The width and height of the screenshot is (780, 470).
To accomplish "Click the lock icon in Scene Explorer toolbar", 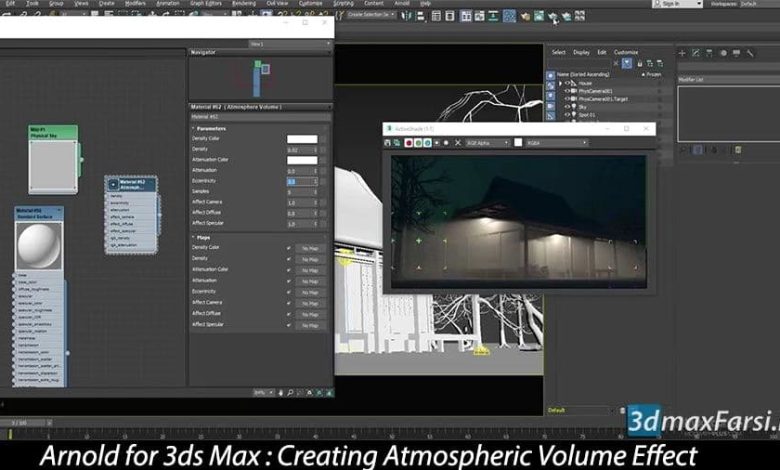I will (x=640, y=64).
